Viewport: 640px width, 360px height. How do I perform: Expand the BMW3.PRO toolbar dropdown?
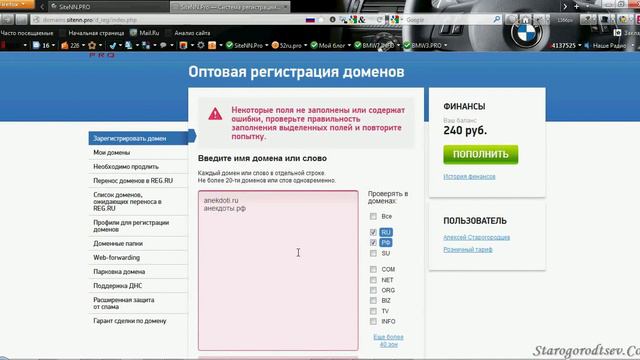(x=445, y=46)
